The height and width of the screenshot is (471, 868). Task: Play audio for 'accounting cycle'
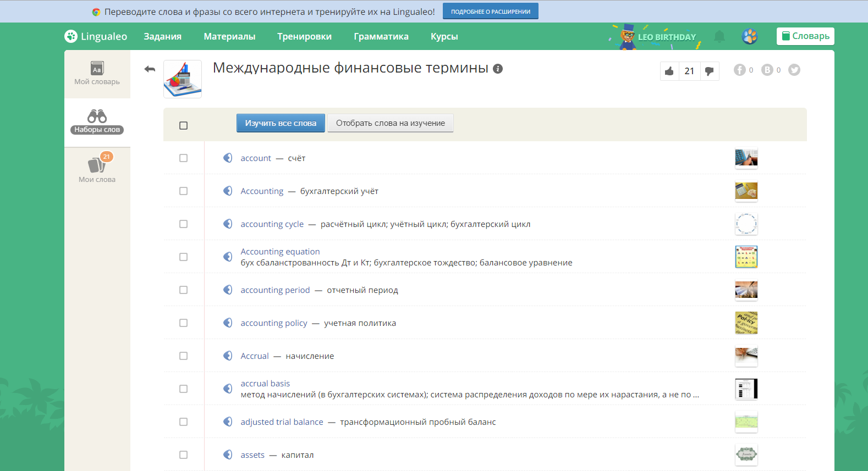[x=228, y=224]
